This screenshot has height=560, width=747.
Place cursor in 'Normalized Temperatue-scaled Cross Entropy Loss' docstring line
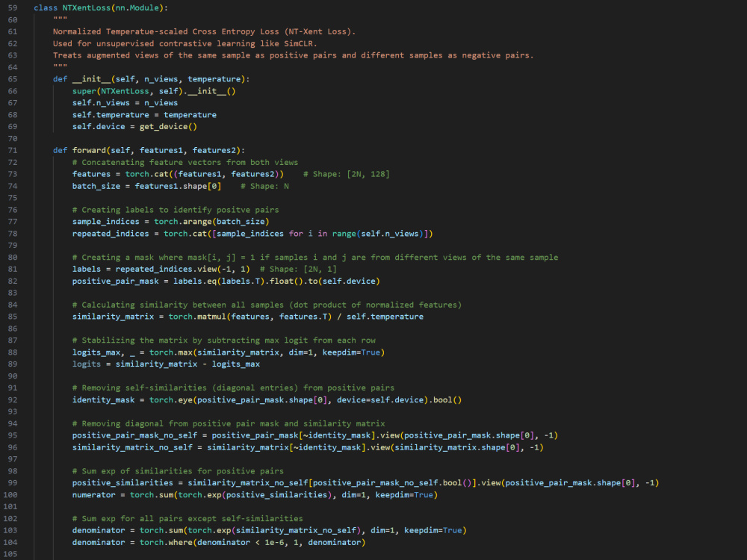click(204, 31)
